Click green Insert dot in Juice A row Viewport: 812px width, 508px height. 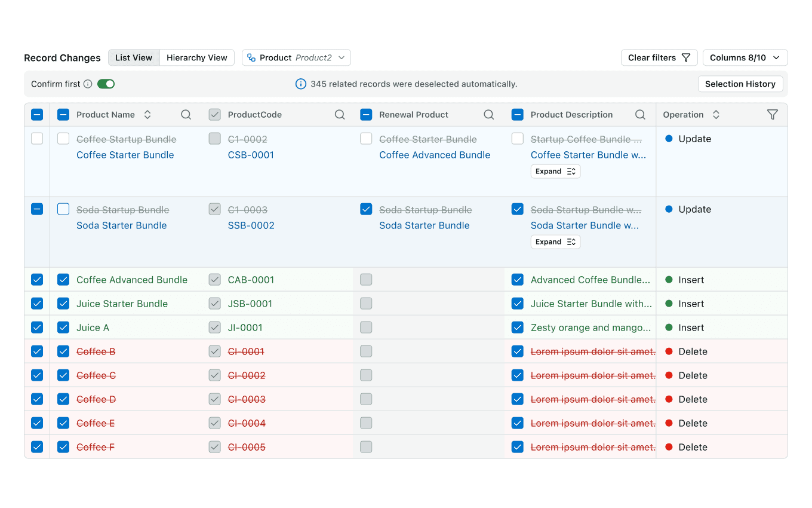click(669, 328)
